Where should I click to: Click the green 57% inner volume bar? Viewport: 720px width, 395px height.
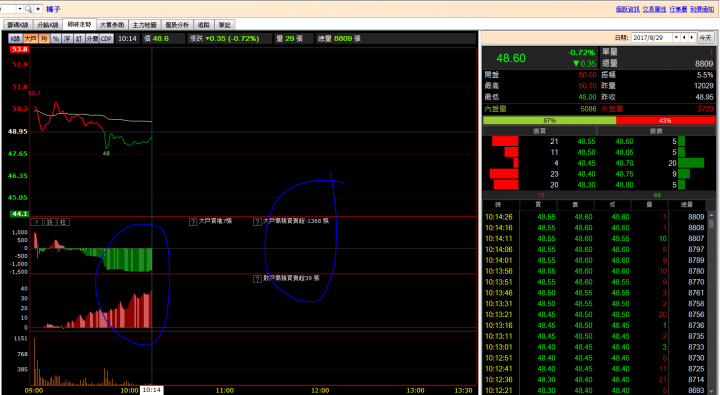point(549,120)
